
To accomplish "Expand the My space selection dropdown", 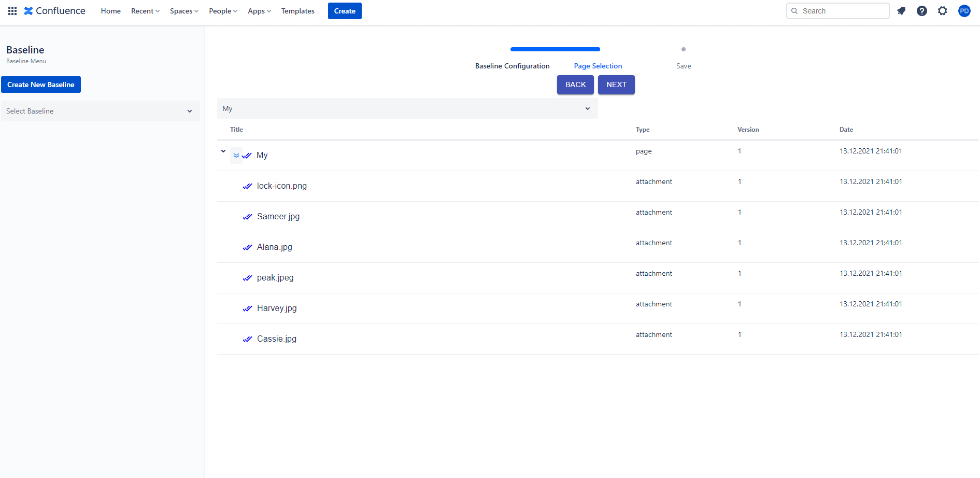I will point(407,108).
